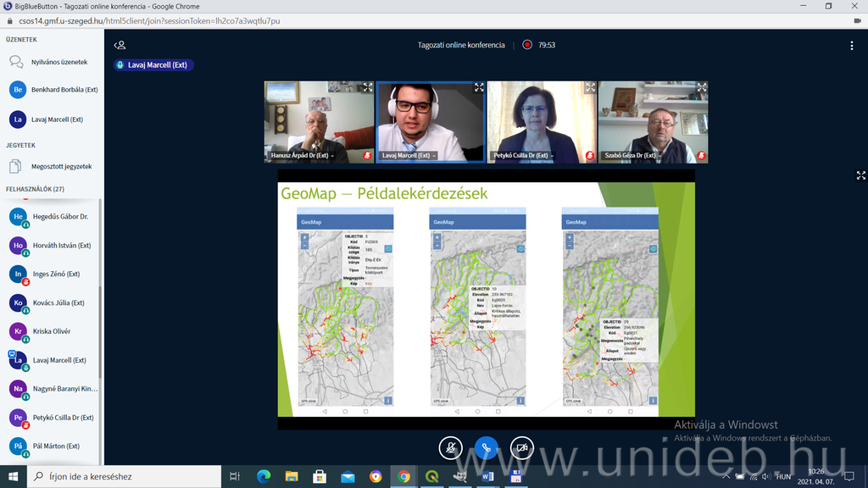Fullscreen Hanusz Árpád's webcam video
This screenshot has width=868, height=488.
tap(368, 87)
